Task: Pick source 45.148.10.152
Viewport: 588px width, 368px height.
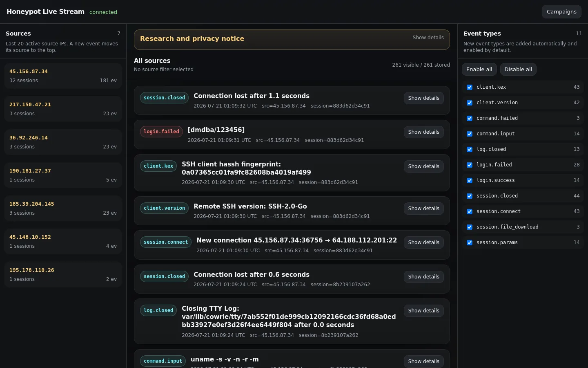Action: (63, 241)
